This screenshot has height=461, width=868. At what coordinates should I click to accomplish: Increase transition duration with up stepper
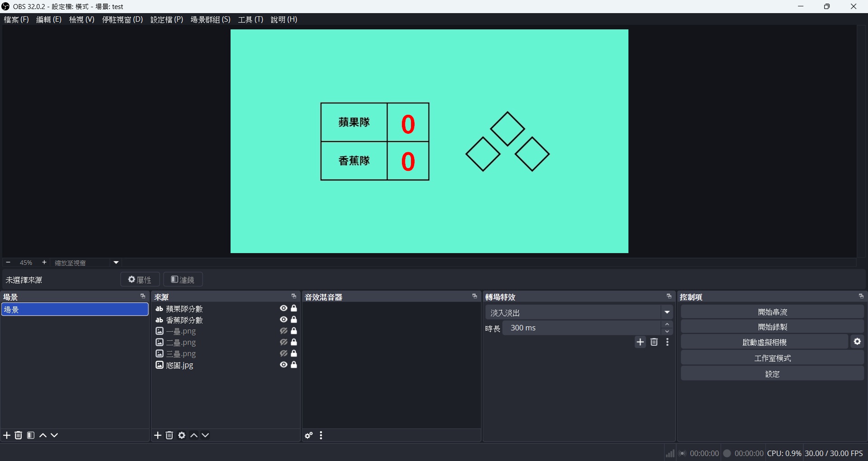[667, 325]
